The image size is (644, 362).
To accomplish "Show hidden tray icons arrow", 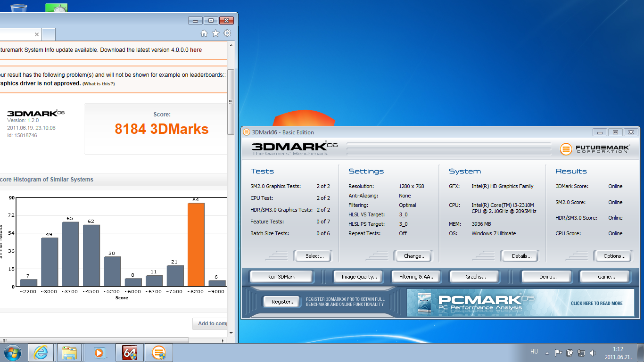I will (x=547, y=353).
